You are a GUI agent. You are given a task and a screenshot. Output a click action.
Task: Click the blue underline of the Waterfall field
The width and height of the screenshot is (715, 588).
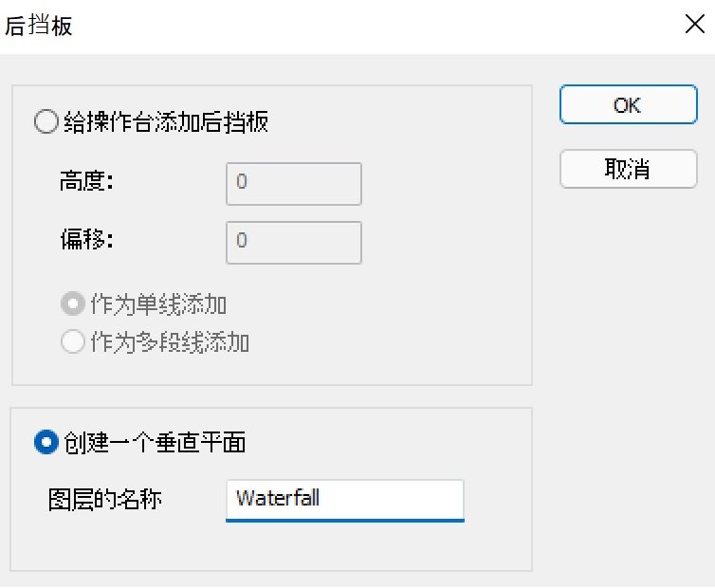pos(344,520)
